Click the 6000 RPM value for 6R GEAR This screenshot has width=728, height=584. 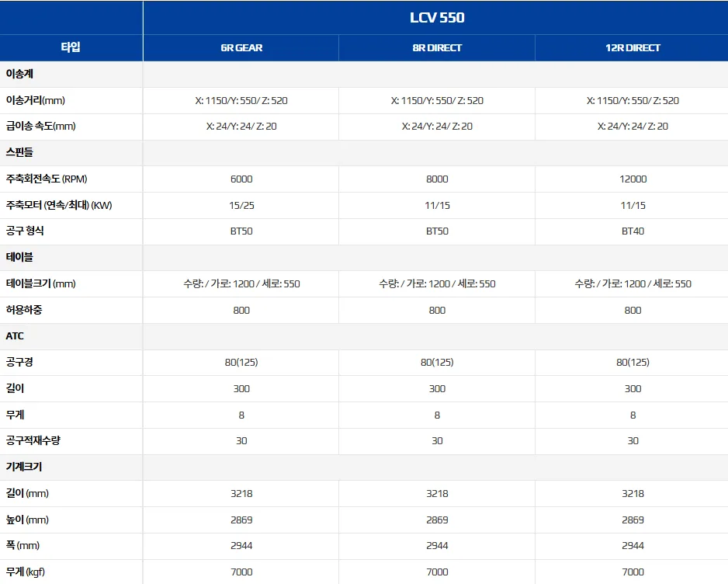(x=241, y=179)
